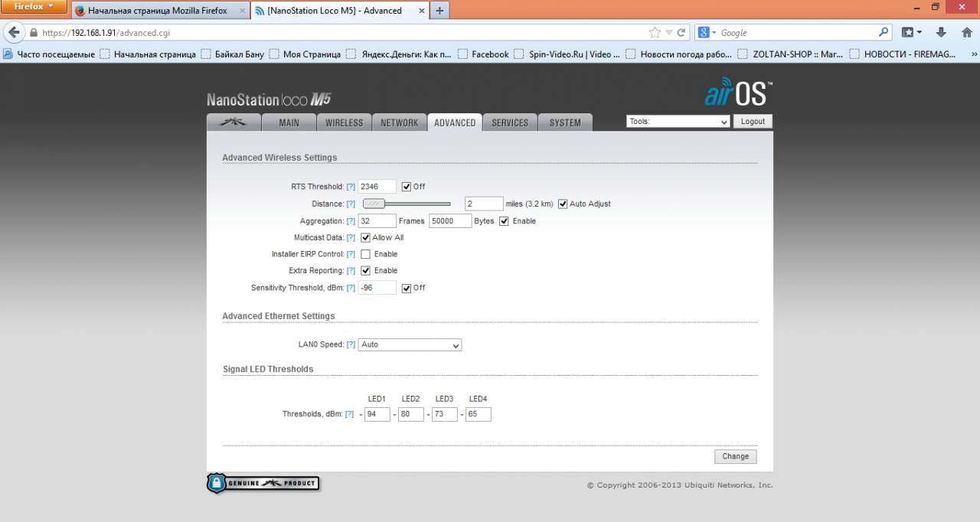Open help for Aggregation
The height and width of the screenshot is (522, 980).
[x=351, y=221]
